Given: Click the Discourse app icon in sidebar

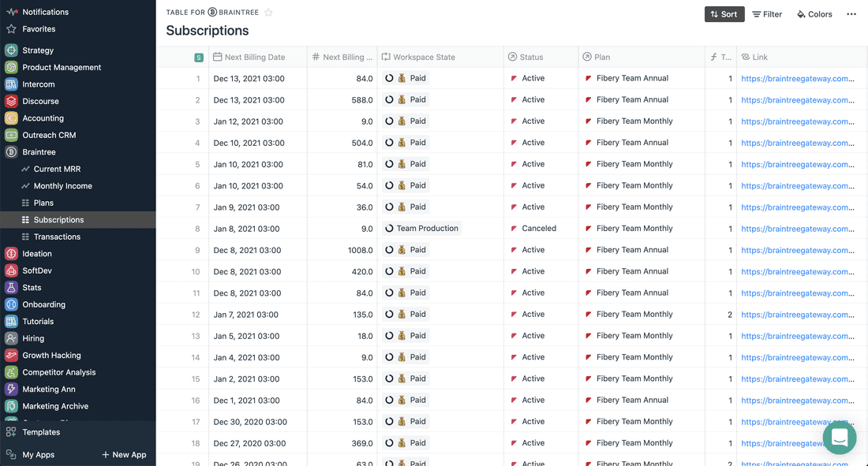Looking at the screenshot, I should click(x=11, y=101).
